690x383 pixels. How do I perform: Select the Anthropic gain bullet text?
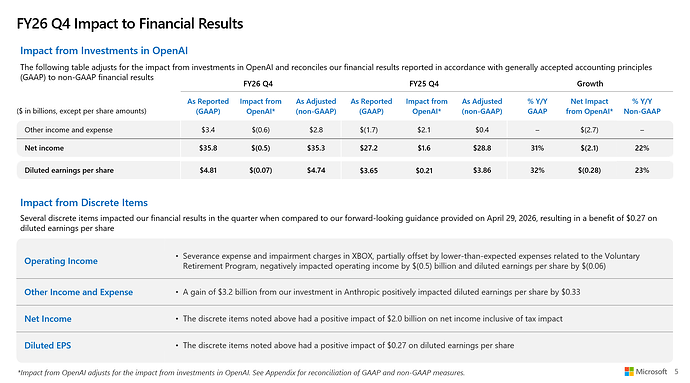click(381, 292)
